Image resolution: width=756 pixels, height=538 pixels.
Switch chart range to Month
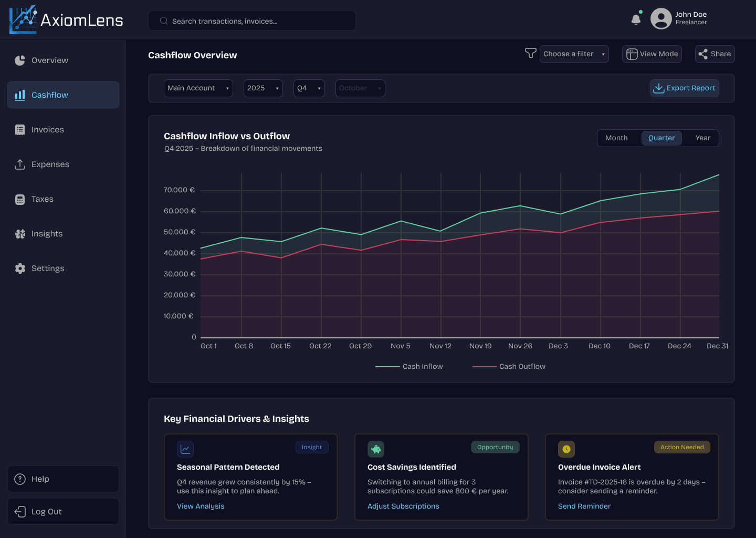tap(616, 138)
